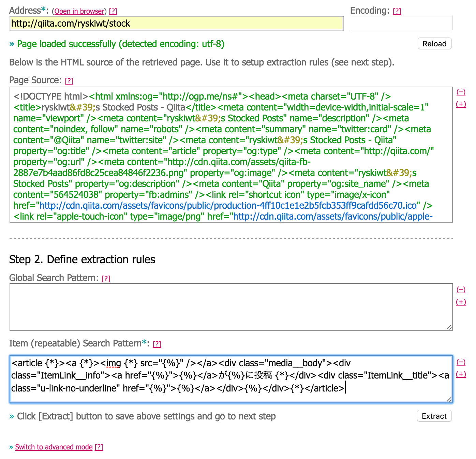Open help [?] next to advanced mode
476x459 pixels.
(x=99, y=447)
